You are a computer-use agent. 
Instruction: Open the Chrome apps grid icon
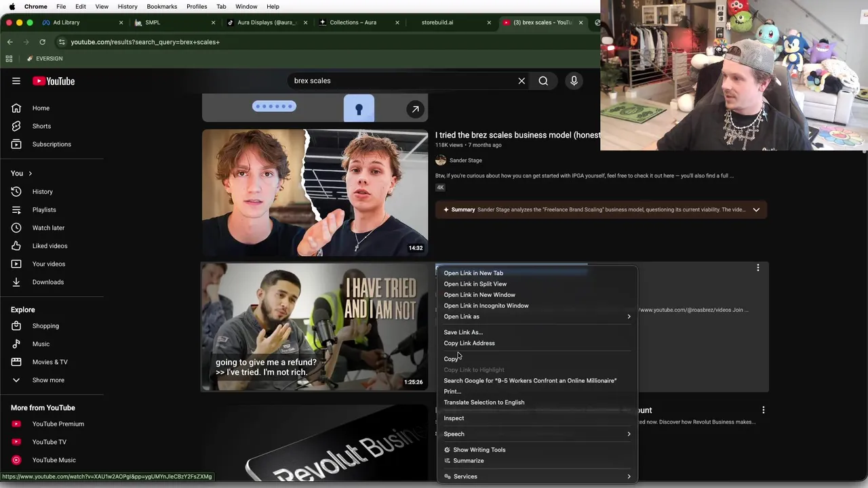9,59
